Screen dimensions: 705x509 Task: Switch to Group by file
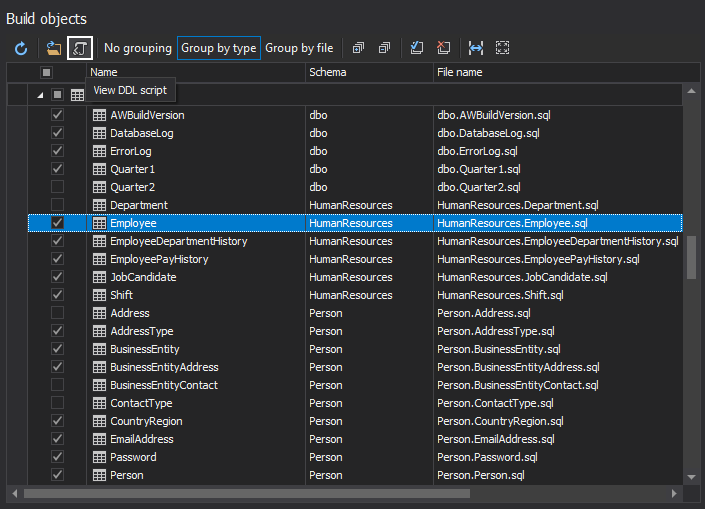click(x=299, y=48)
